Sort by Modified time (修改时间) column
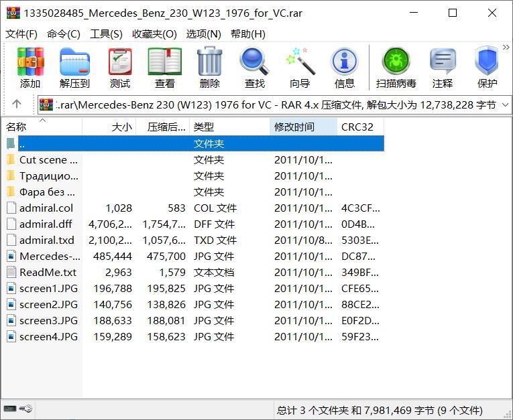 click(304, 127)
